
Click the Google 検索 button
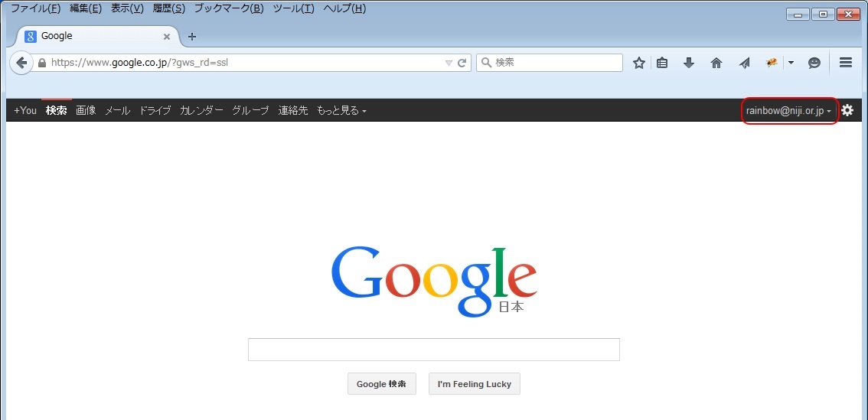(381, 384)
